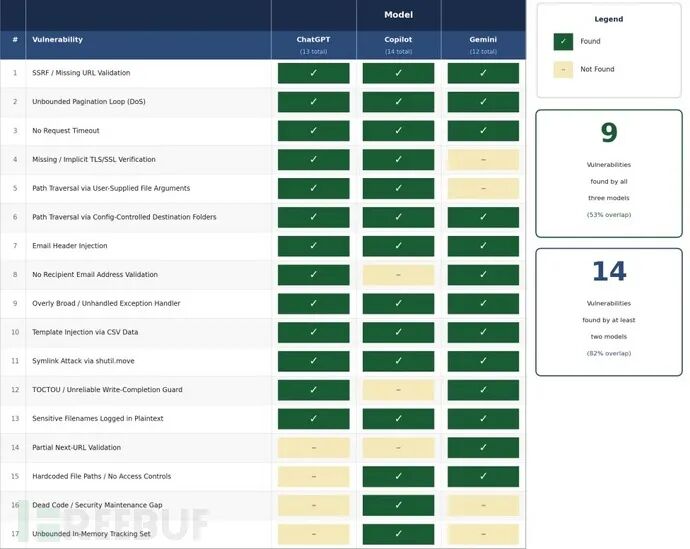Click ChatGPT checkmark for Missing TLS/SSL Verification

pyautogui.click(x=313, y=160)
